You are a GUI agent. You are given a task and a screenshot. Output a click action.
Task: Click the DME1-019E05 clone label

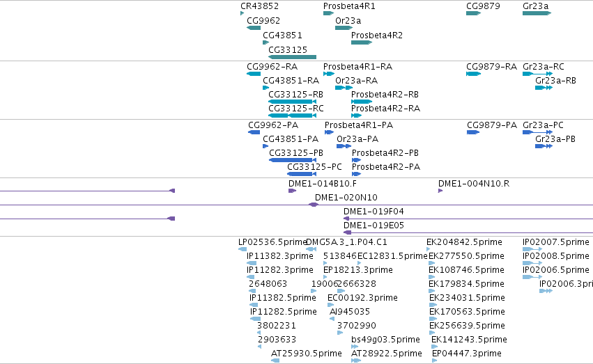coord(373,225)
